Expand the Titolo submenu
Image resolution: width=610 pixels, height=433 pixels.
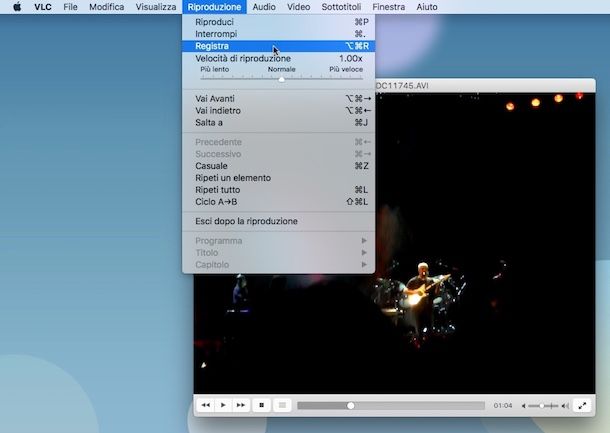279,252
